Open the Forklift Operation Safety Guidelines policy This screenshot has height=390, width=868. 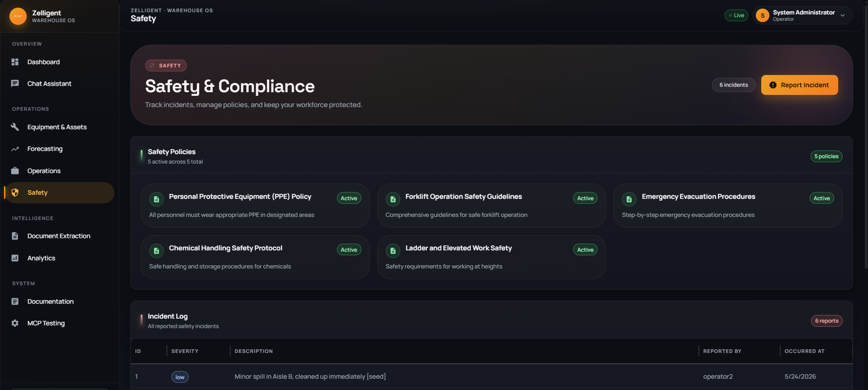491,206
